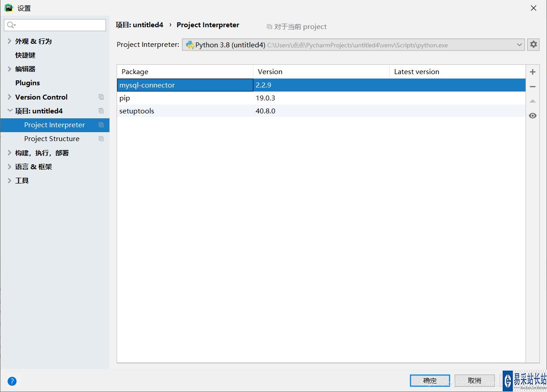This screenshot has width=547, height=392.
Task: Expand the 工具 section
Action: (10, 180)
